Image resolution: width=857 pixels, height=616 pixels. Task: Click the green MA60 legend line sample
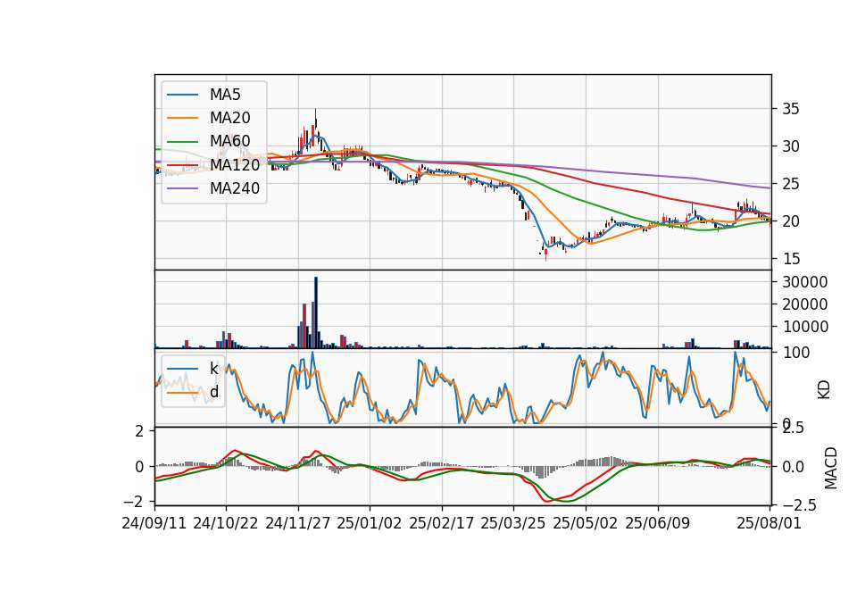point(182,141)
